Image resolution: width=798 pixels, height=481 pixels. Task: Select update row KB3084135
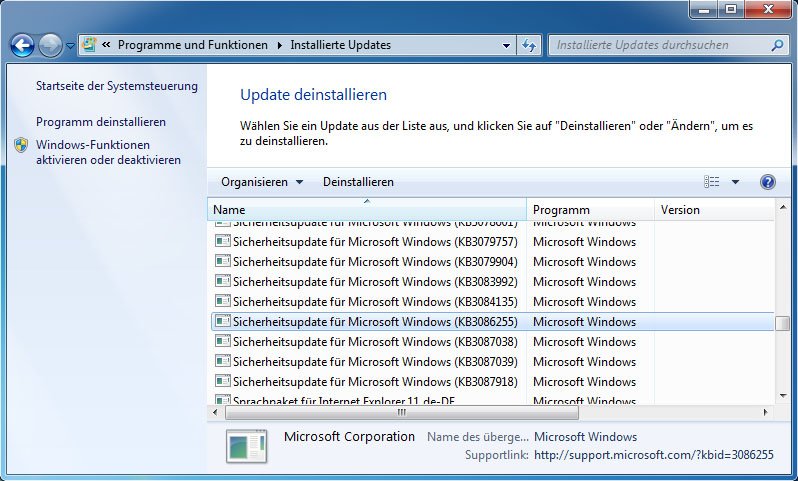pos(492,302)
